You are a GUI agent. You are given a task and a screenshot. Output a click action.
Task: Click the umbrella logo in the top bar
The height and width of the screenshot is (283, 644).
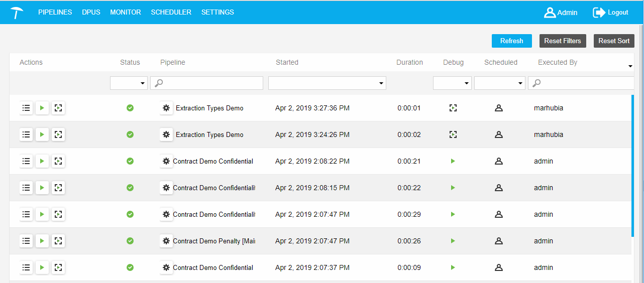click(17, 13)
